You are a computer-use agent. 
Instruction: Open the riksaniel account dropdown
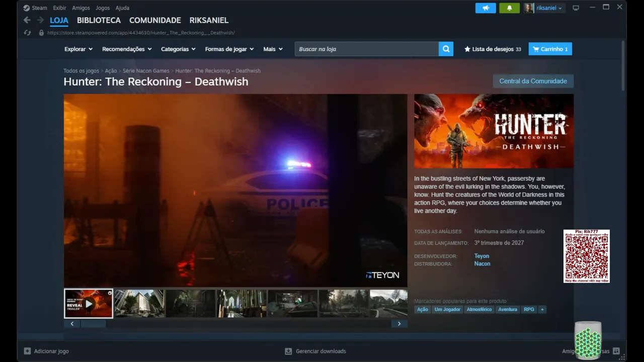[550, 8]
